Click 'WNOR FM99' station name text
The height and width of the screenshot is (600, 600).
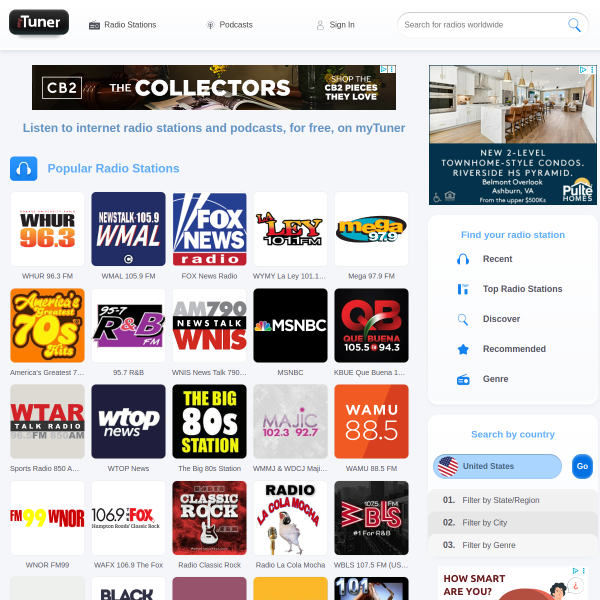pos(47,565)
